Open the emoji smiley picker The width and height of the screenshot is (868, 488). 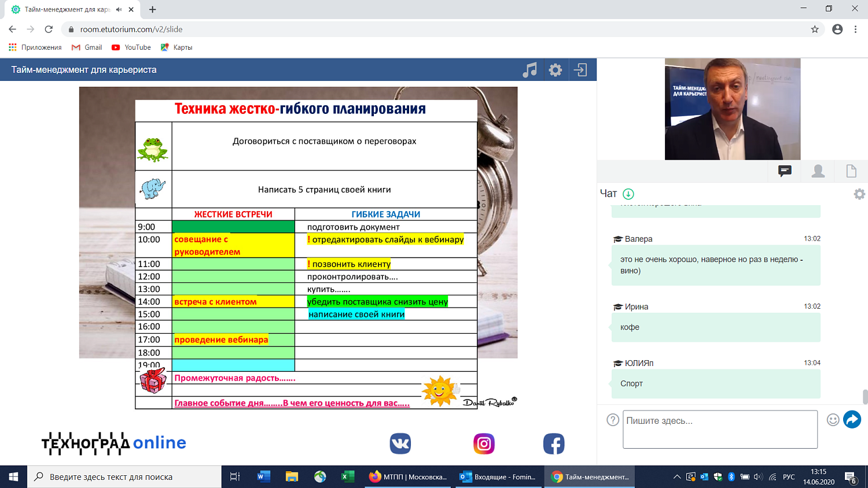coord(833,420)
